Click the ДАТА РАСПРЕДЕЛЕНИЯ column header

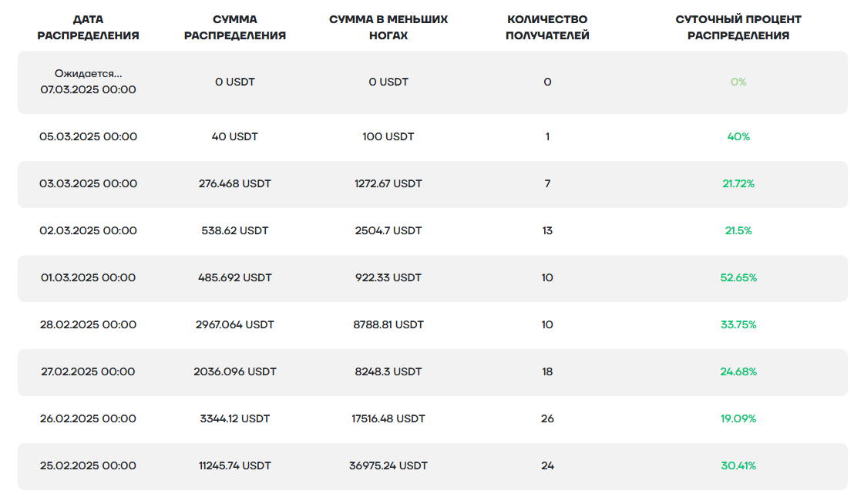88,27
